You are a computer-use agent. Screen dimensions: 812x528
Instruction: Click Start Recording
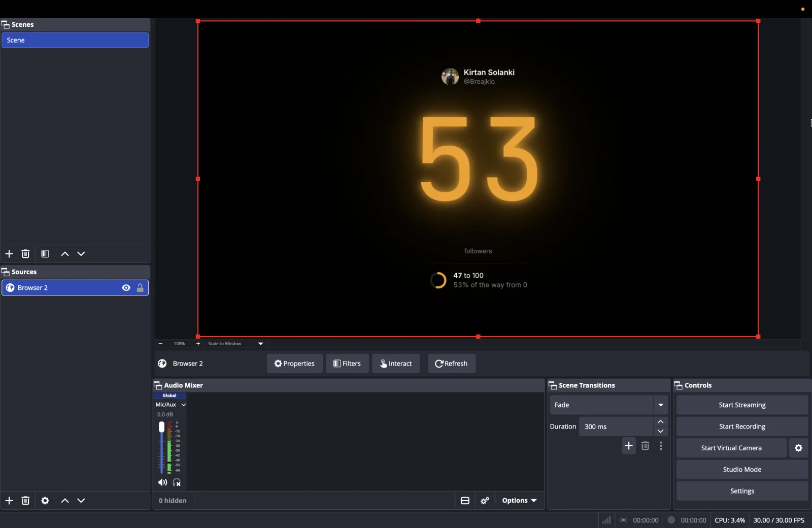point(742,426)
